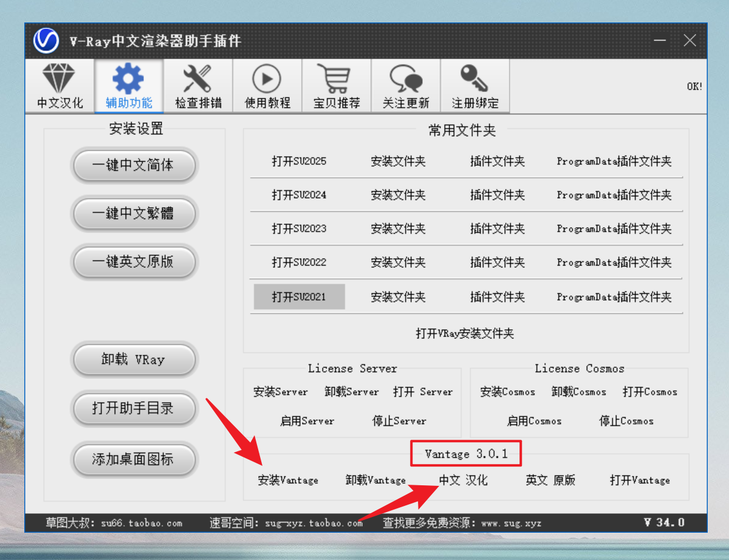Image resolution: width=729 pixels, height=560 pixels.
Task: Open 插件文件夹 in the SU2021 row
Action: tap(498, 297)
